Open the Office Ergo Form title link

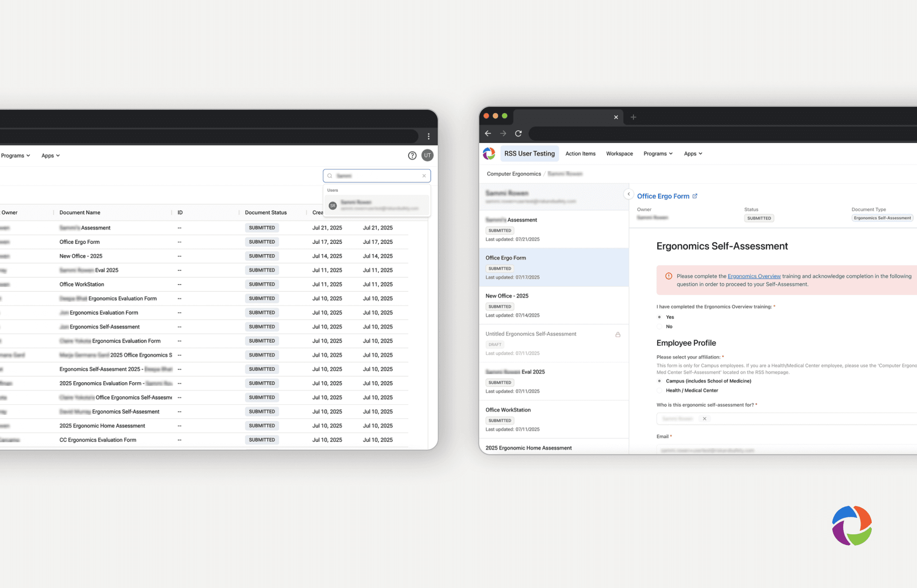663,196
